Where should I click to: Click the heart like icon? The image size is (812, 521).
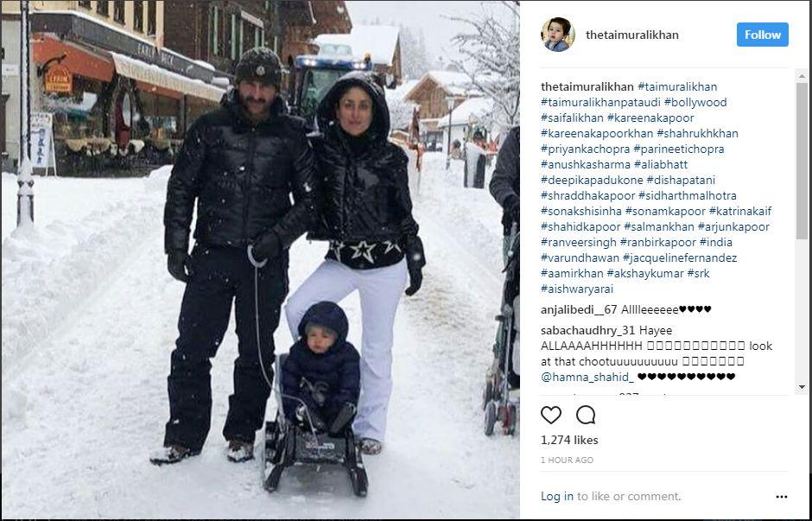(551, 415)
